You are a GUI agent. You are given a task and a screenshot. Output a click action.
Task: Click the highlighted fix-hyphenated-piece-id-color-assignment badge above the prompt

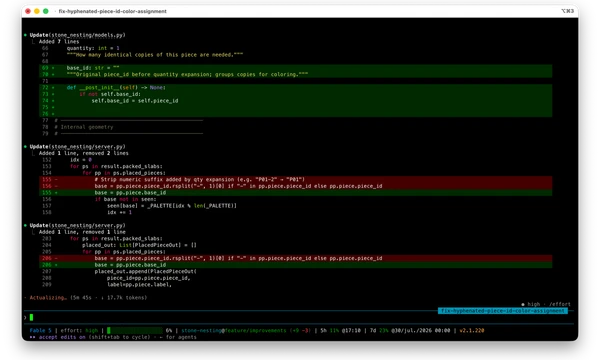[x=503, y=311]
